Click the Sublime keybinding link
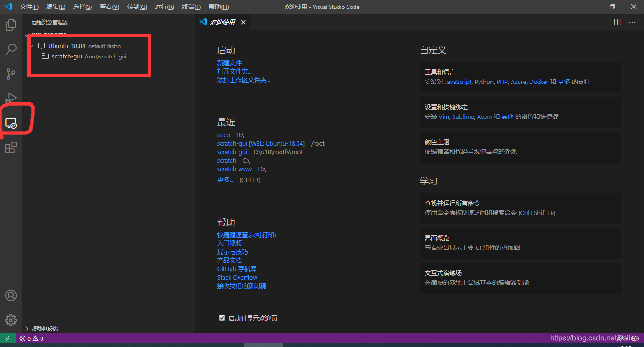 pos(463,116)
